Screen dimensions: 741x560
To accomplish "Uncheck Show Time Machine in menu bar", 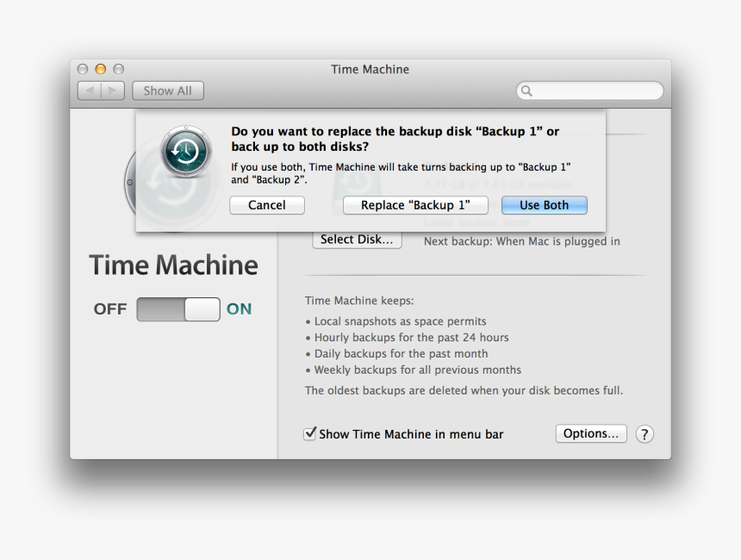I will [309, 432].
